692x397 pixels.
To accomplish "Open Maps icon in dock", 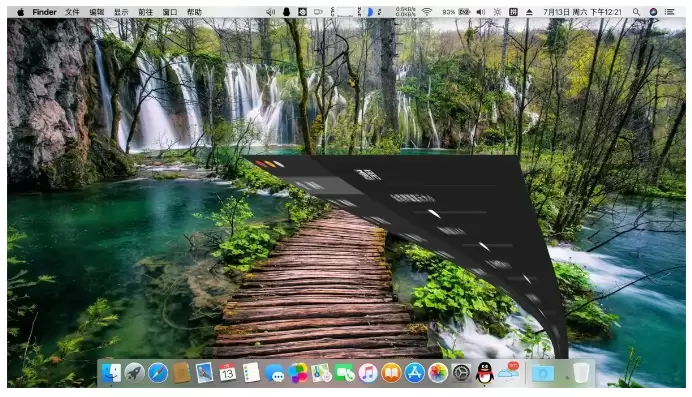I will point(321,373).
